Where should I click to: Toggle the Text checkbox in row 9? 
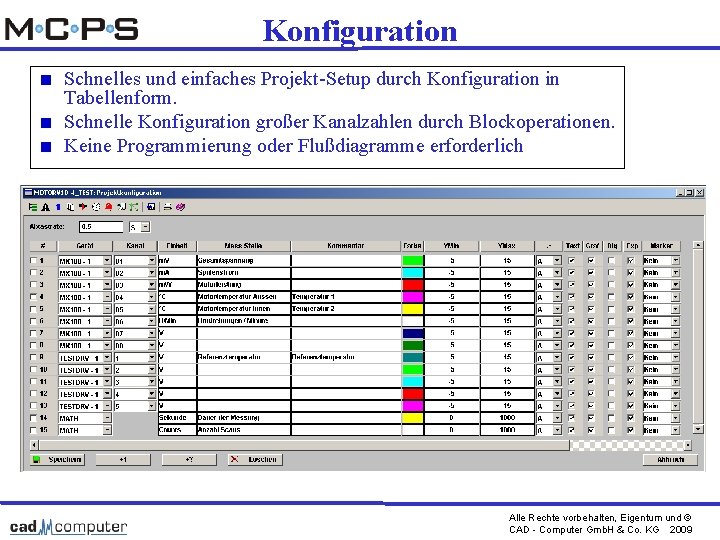(572, 357)
